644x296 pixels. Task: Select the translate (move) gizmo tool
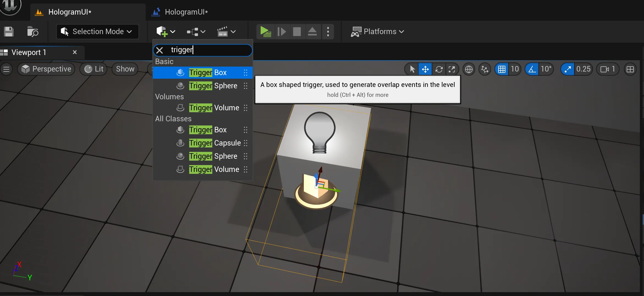(425, 69)
